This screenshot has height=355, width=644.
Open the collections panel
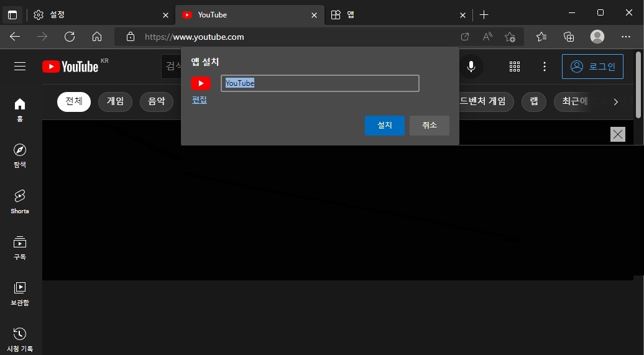pyautogui.click(x=569, y=37)
